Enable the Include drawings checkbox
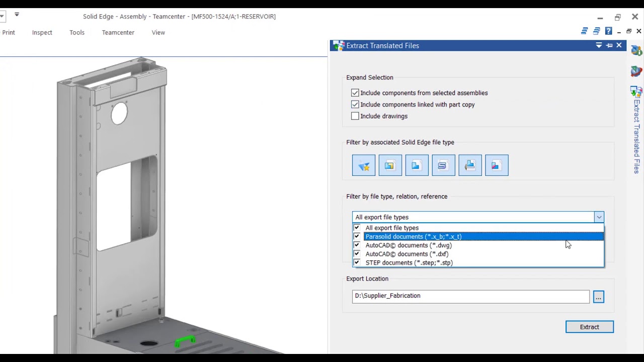Screen dimensions: 644x362 click(355, 116)
